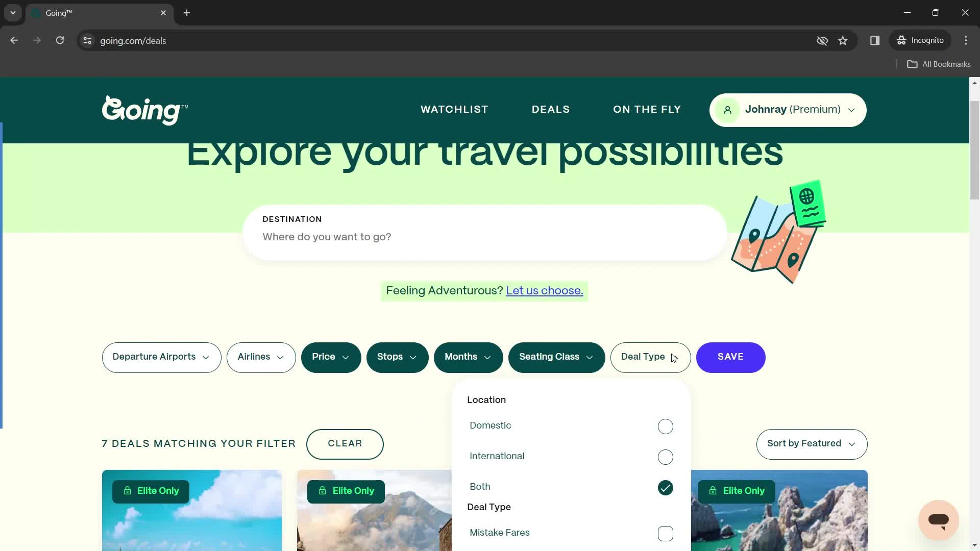Click the Sort by Featured dropdown
Viewport: 980px width, 551px height.
coord(811,443)
